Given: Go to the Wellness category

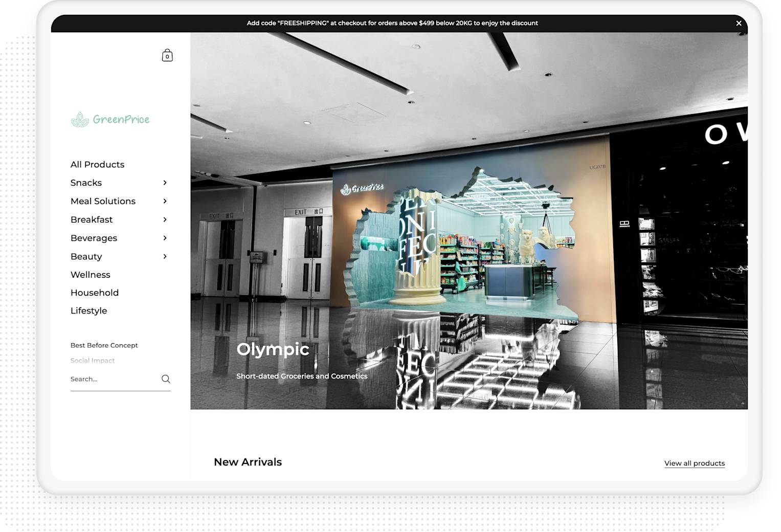Looking at the screenshot, I should point(90,275).
